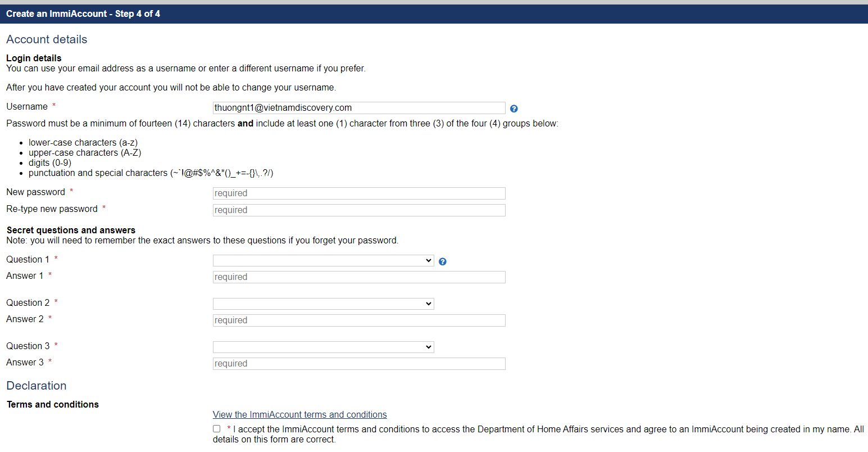Image resolution: width=868 pixels, height=452 pixels.
Task: Focus the New password input box
Action: pyautogui.click(x=359, y=193)
